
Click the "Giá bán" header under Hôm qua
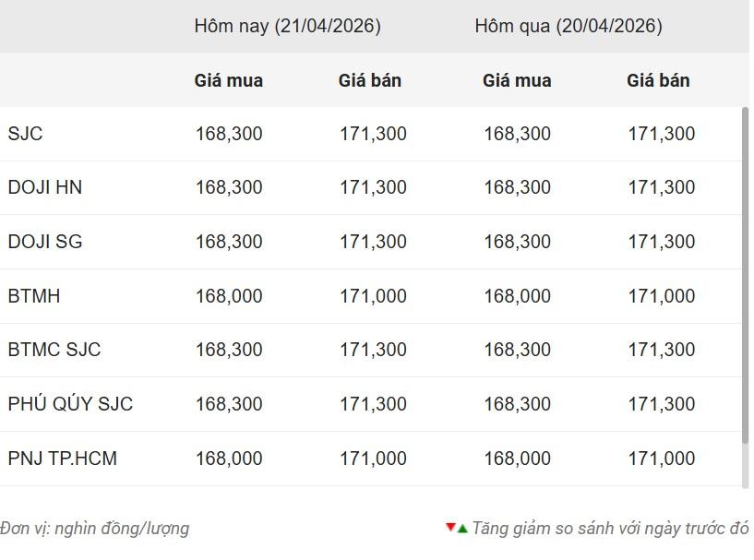(x=658, y=80)
